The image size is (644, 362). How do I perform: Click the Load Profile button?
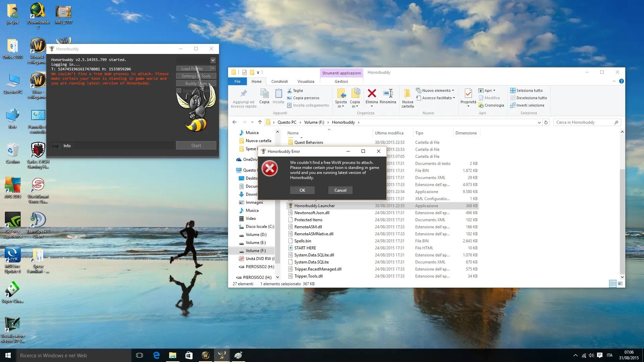tap(193, 69)
